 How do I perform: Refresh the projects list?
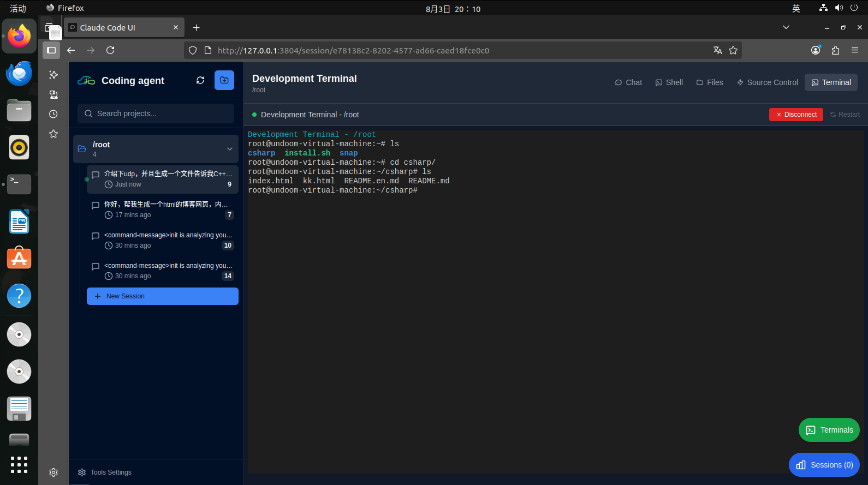click(x=200, y=80)
